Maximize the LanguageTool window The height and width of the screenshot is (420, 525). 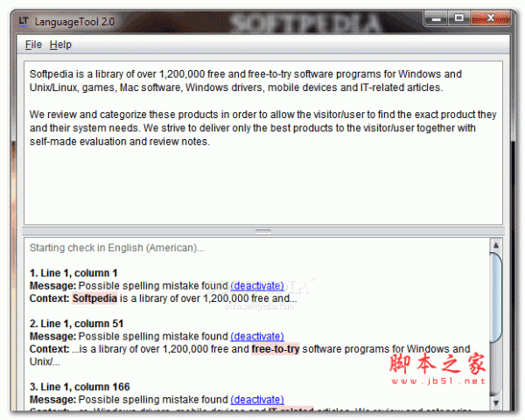tap(459, 18)
